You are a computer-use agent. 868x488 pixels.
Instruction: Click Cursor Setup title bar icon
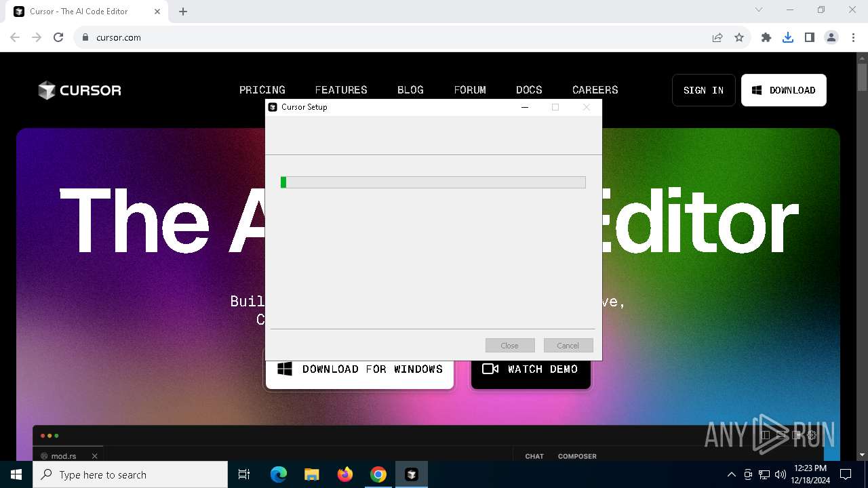click(273, 107)
